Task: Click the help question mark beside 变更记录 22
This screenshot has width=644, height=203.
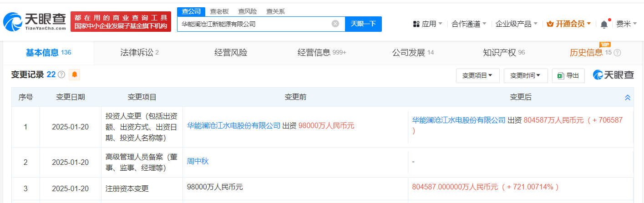Action: [61, 74]
